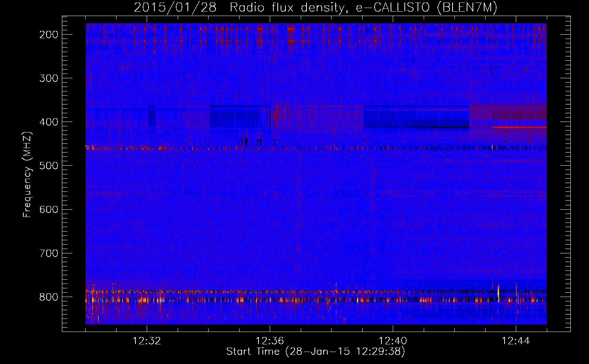Click the 300 frequency tick label
The width and height of the screenshot is (589, 364).
(x=49, y=78)
